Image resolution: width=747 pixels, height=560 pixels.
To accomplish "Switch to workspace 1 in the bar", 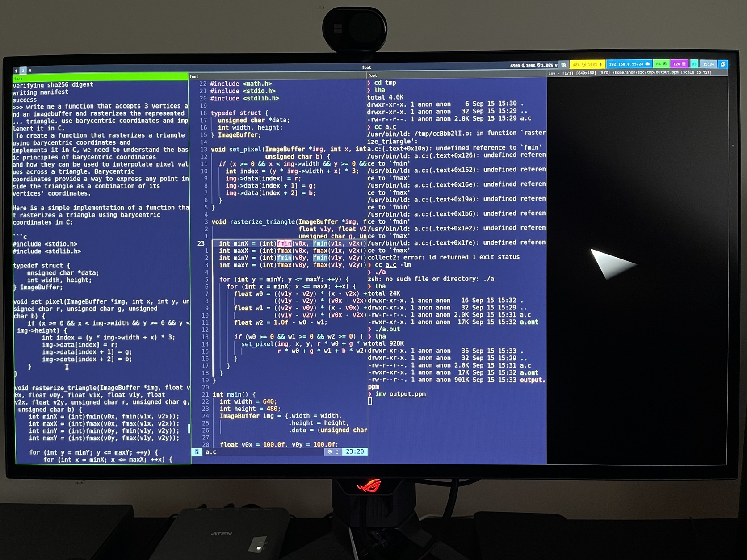I will click(x=16, y=71).
